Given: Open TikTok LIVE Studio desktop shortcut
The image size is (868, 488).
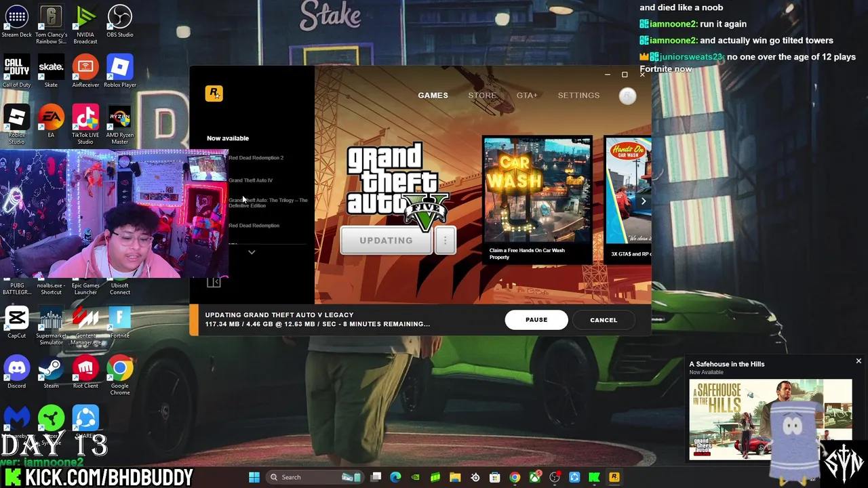Looking at the screenshot, I should 85,125.
